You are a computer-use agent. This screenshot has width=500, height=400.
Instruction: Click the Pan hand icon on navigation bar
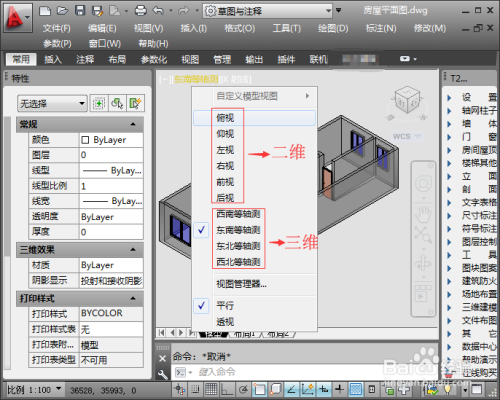423,214
